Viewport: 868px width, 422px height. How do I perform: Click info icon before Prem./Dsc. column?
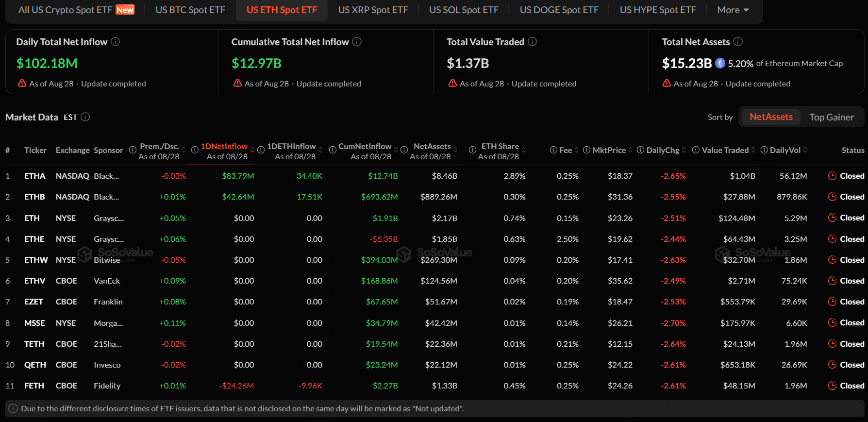coord(133,150)
